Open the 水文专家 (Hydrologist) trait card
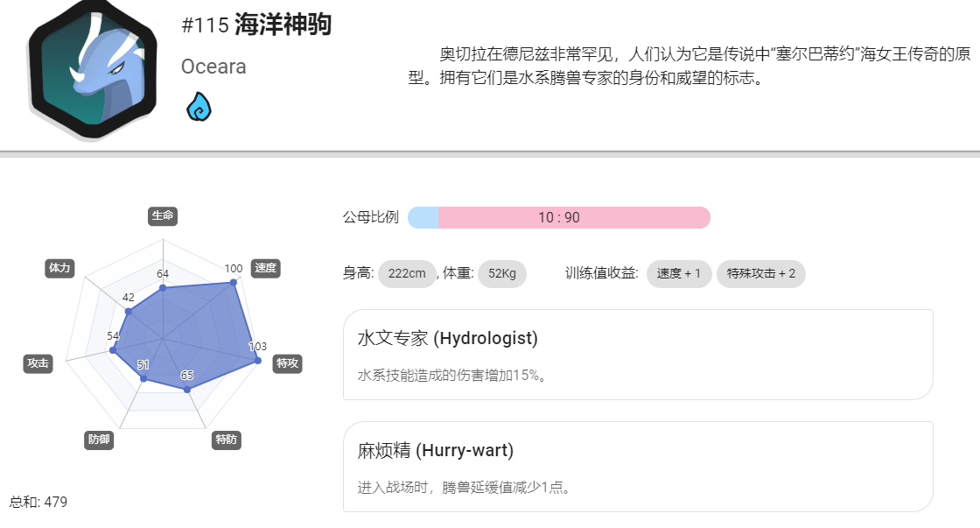Image resolution: width=980 pixels, height=528 pixels. click(x=638, y=355)
